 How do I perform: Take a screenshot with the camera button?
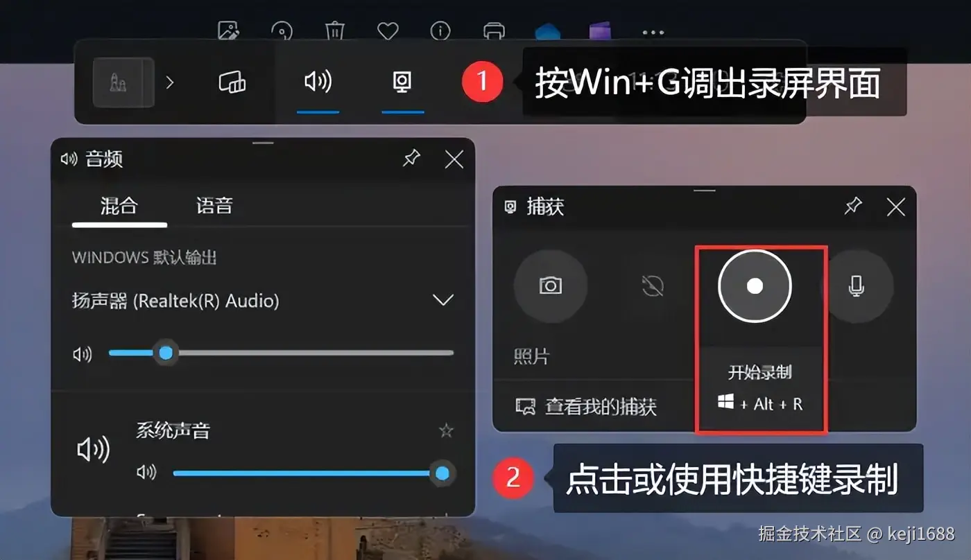coord(551,286)
